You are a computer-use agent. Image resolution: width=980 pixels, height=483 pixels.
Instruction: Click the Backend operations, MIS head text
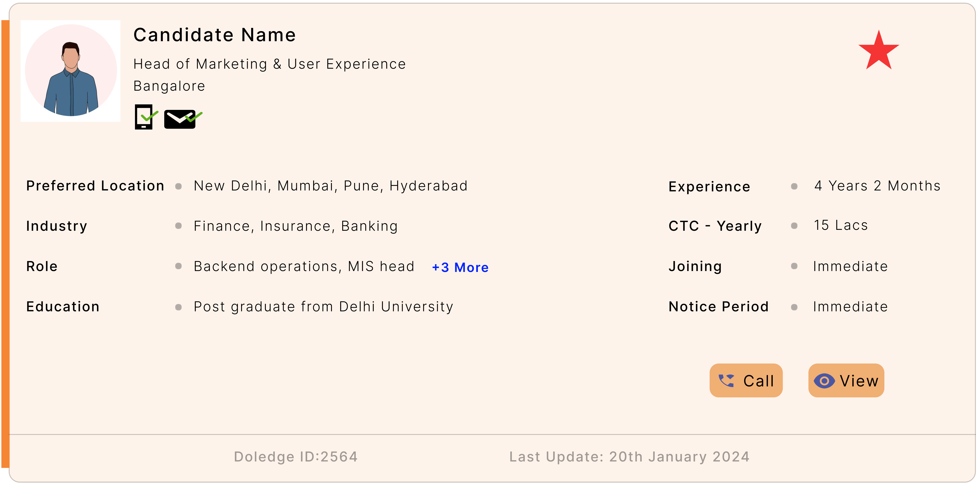[x=304, y=266]
